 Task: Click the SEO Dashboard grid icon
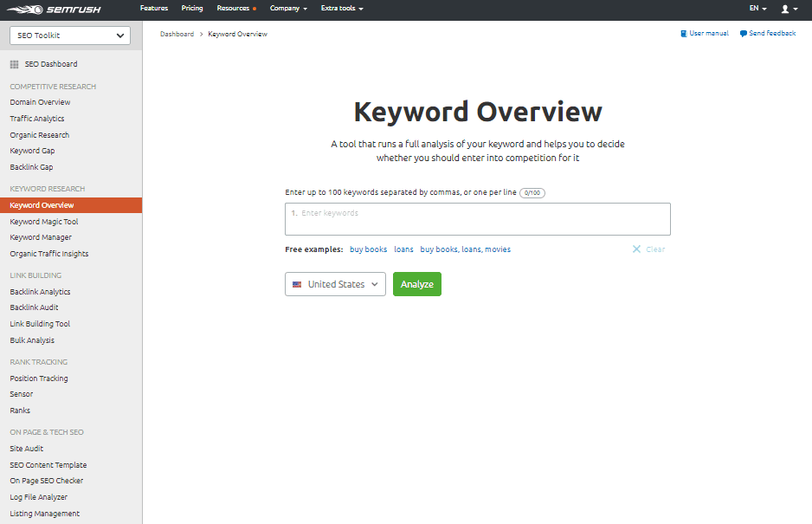(x=14, y=64)
